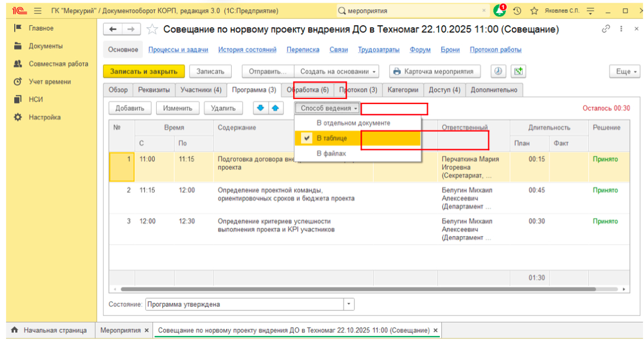Open НСИ section in sidebar
The height and width of the screenshot is (346, 644).
[36, 99]
